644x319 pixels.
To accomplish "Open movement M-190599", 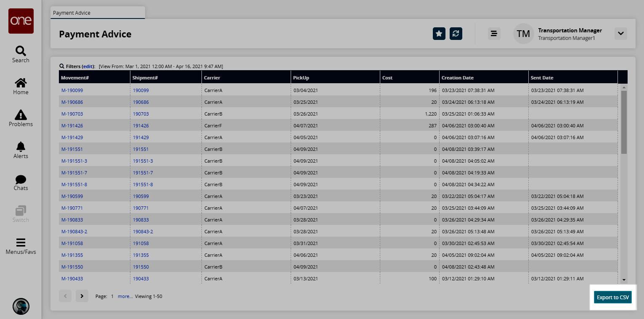I will tap(72, 196).
